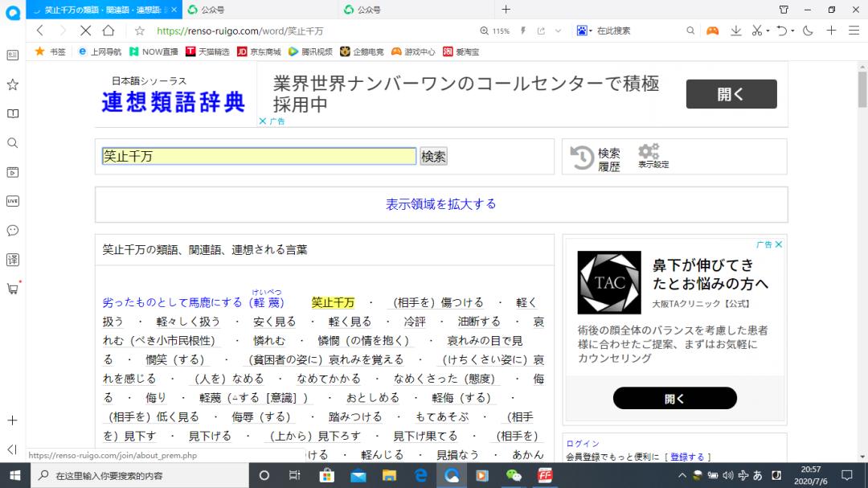868x488 pixels.
Task: Collapse the left sidebar panel
Action: (12, 449)
